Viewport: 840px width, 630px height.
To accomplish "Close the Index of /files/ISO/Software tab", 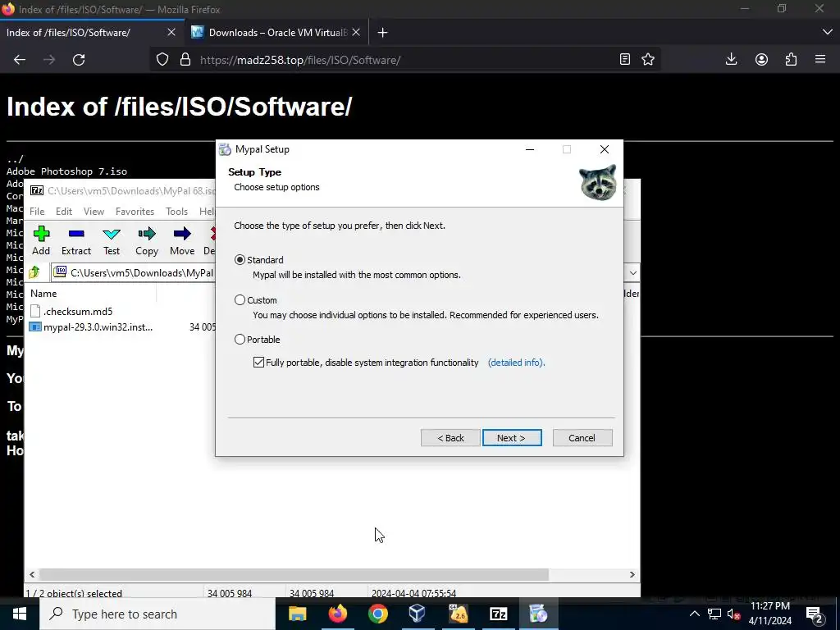I will 171,33.
